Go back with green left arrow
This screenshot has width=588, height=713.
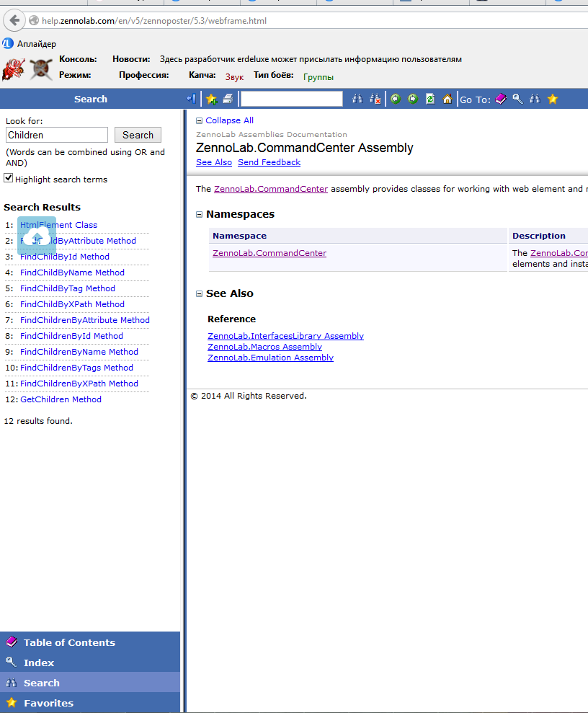[x=396, y=99]
